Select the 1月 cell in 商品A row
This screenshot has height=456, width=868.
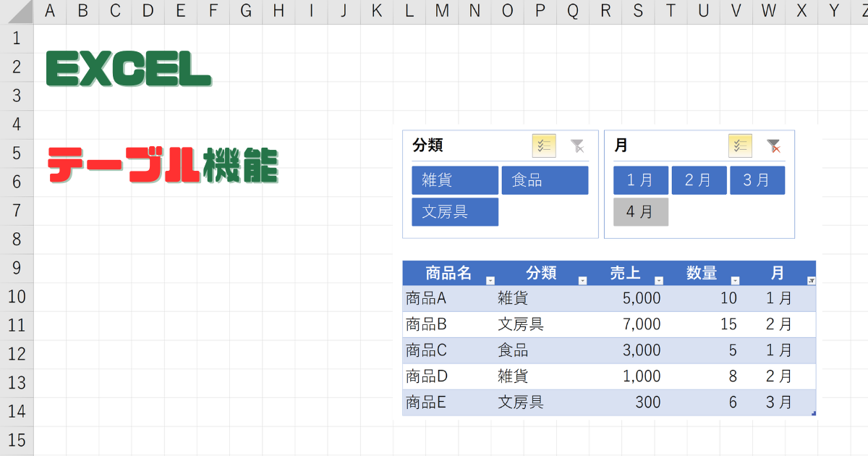click(779, 298)
